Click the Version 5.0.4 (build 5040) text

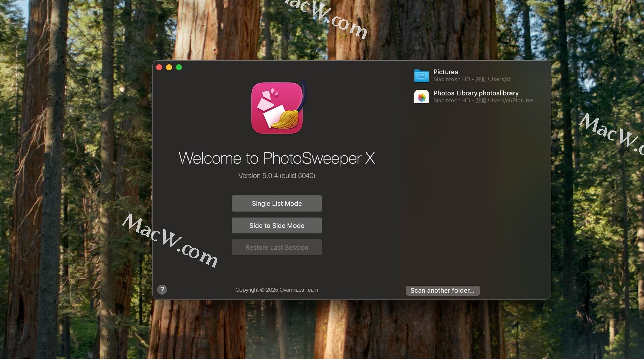(277, 176)
